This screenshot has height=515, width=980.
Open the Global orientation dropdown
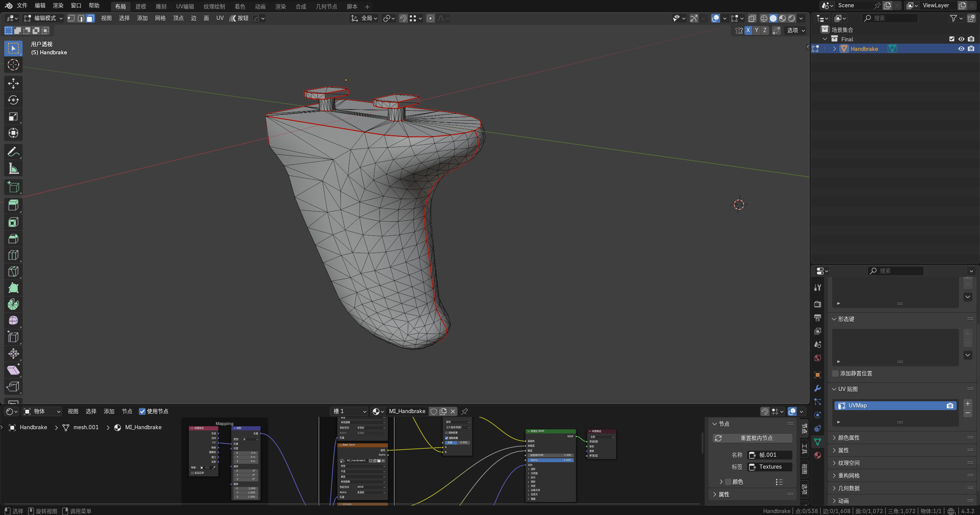click(364, 18)
